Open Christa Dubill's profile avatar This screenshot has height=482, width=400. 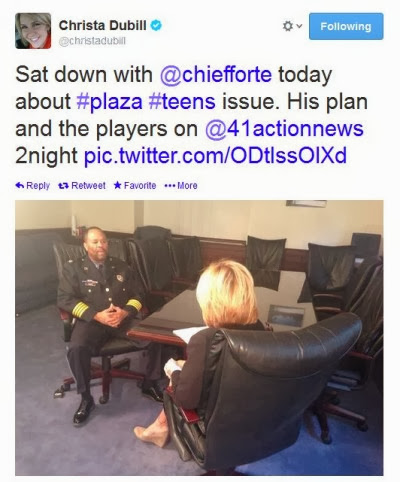(33, 31)
